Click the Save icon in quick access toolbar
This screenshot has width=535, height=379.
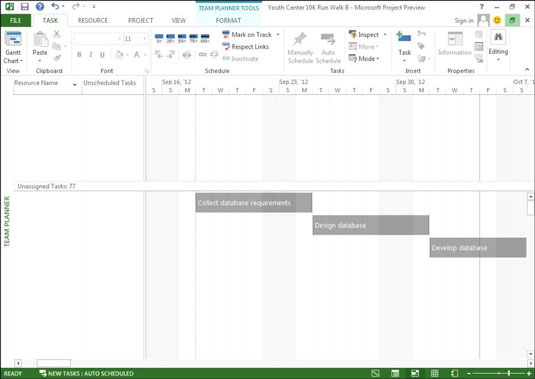pos(25,6)
